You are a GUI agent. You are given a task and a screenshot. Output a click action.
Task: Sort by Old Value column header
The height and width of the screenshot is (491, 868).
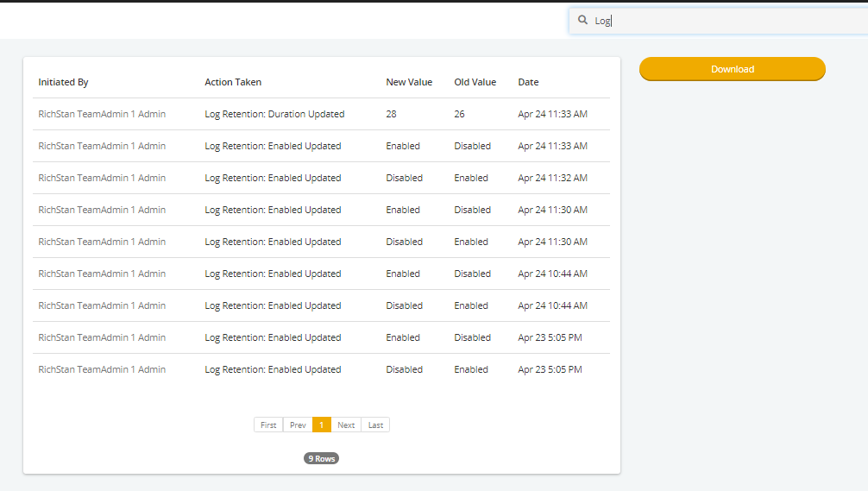(475, 82)
